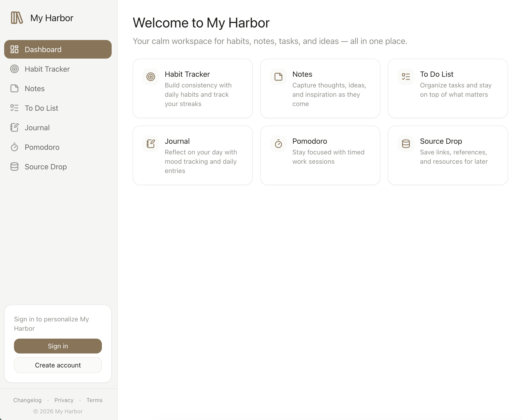Click the Journal card's notebook icon

(151, 144)
